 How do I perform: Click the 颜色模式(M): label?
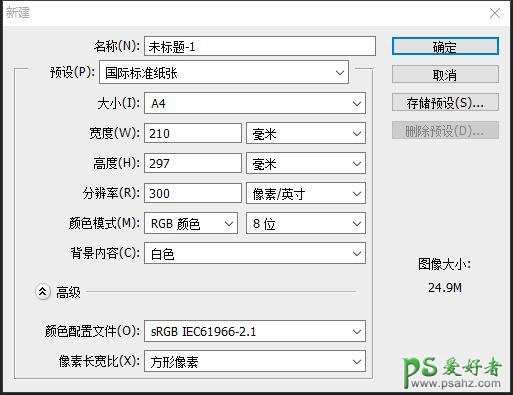tap(104, 223)
